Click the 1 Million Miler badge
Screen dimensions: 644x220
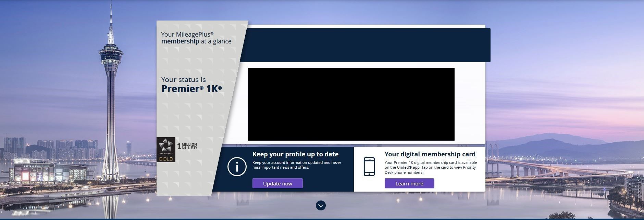tap(187, 146)
